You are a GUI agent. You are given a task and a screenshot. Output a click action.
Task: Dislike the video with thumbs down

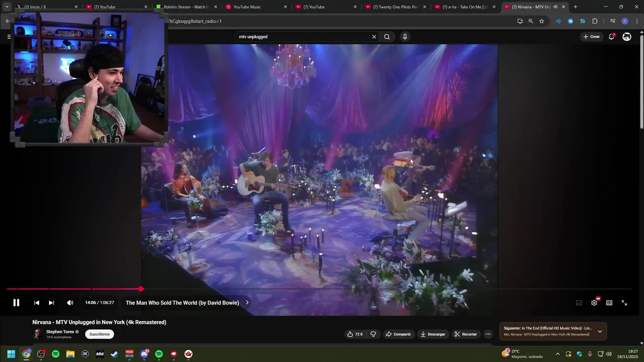373,334
